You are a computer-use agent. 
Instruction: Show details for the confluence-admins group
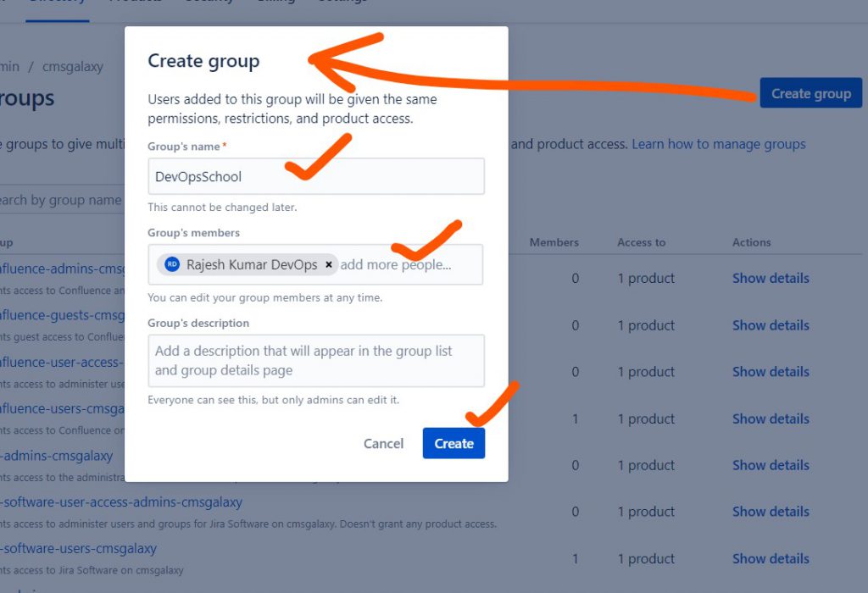point(771,278)
